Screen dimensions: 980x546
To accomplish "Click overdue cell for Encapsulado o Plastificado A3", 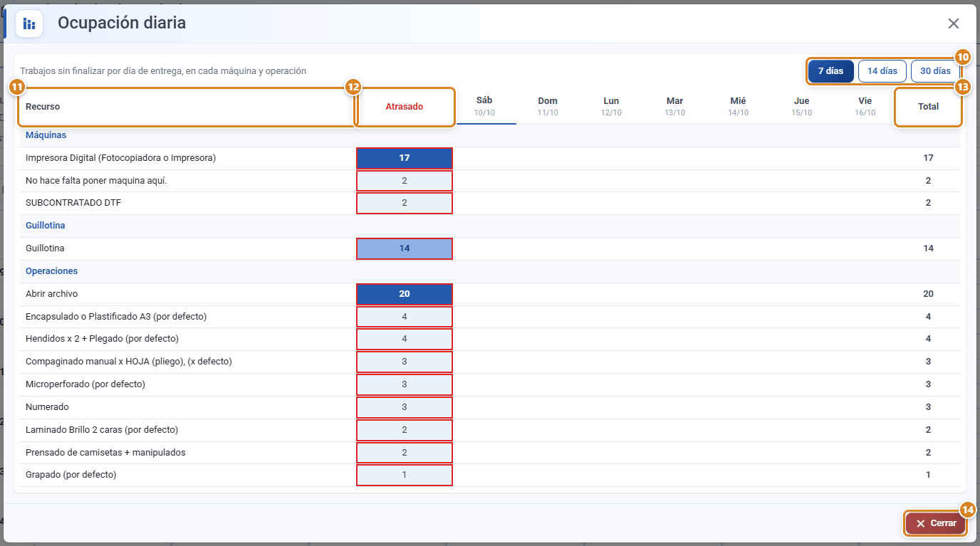I will 405,317.
